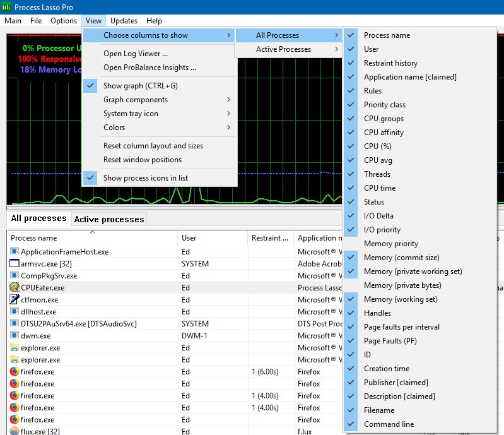Click the Process Lasso Pro title bar icon
This screenshot has width=504, height=435.
6,7
